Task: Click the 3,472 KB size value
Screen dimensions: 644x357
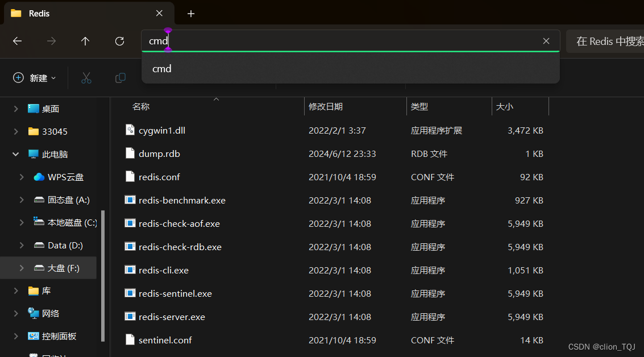Action: [525, 131]
